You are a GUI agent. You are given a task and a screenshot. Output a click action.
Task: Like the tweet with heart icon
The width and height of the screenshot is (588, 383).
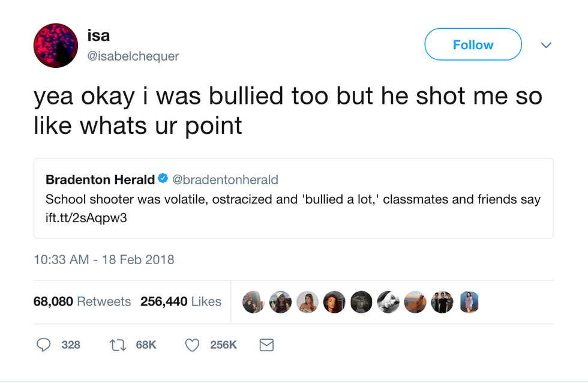(192, 345)
